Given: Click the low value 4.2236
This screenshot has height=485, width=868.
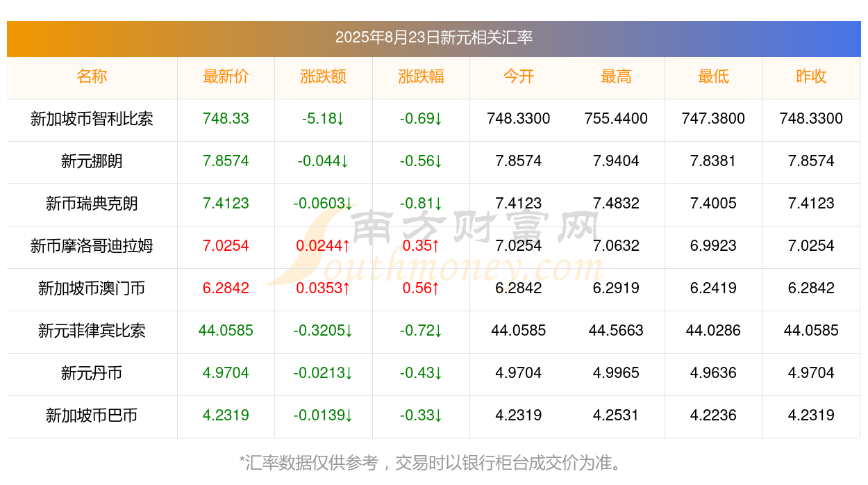Looking at the screenshot, I should (714, 416).
